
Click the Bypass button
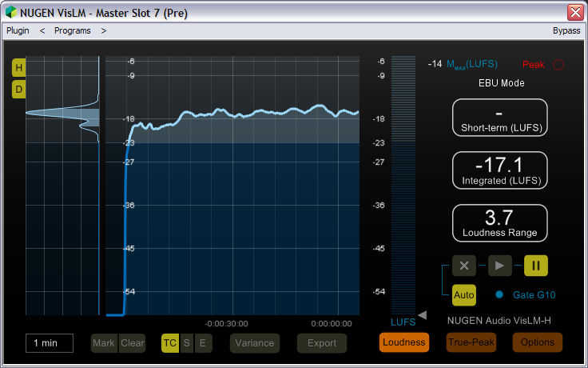566,30
